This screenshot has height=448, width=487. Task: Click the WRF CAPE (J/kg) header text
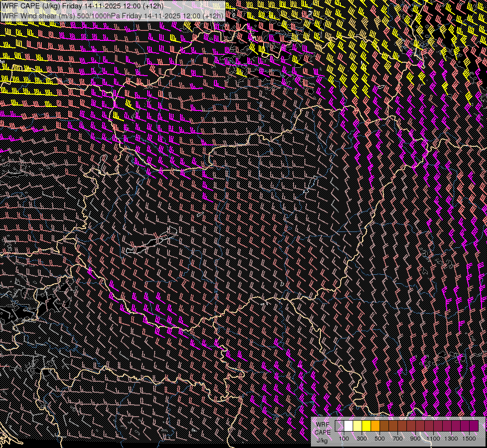pos(31,6)
